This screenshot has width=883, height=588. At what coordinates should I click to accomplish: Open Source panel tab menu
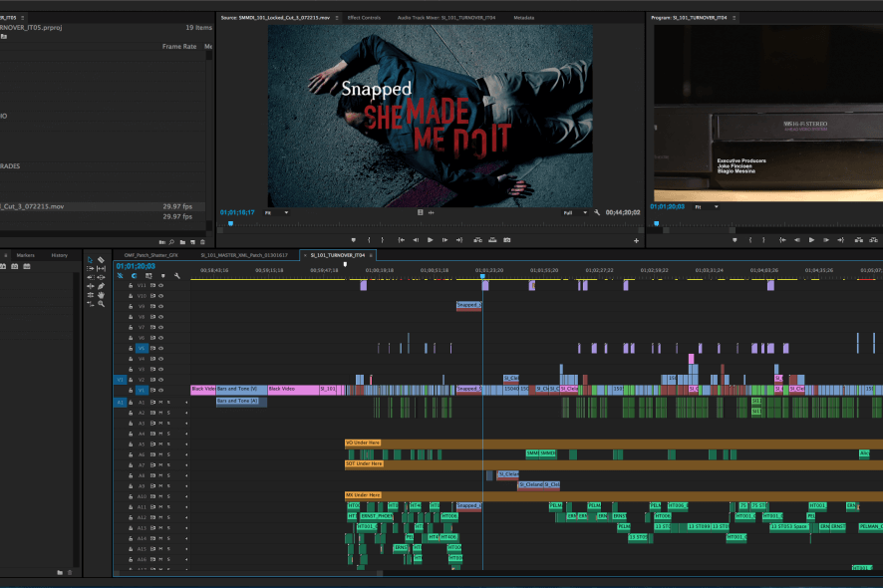337,18
